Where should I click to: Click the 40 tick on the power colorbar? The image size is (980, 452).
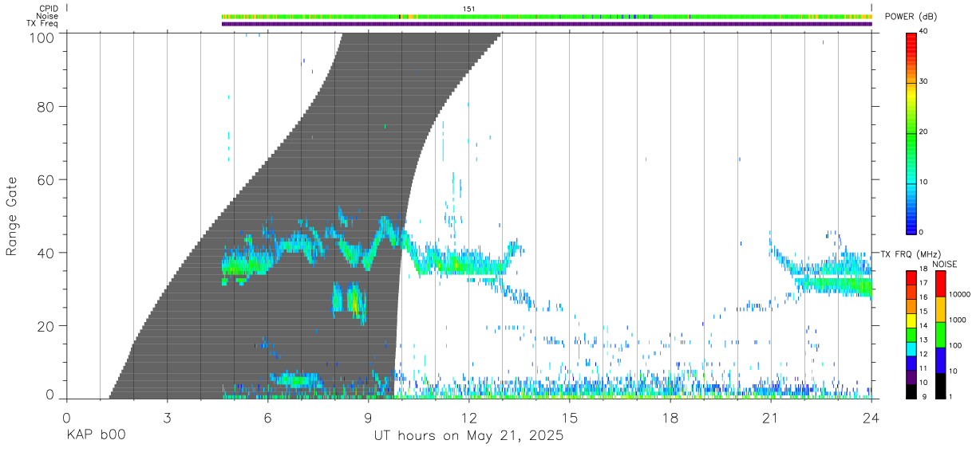tap(924, 31)
